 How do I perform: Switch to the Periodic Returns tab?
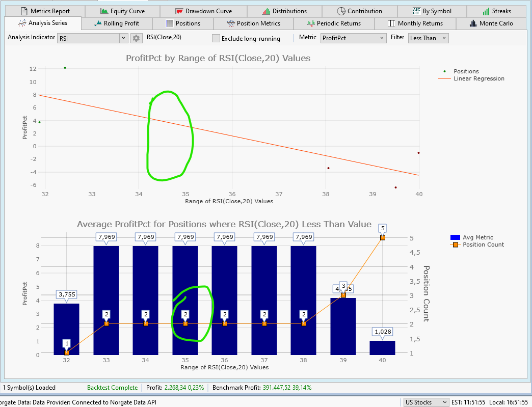pos(334,23)
